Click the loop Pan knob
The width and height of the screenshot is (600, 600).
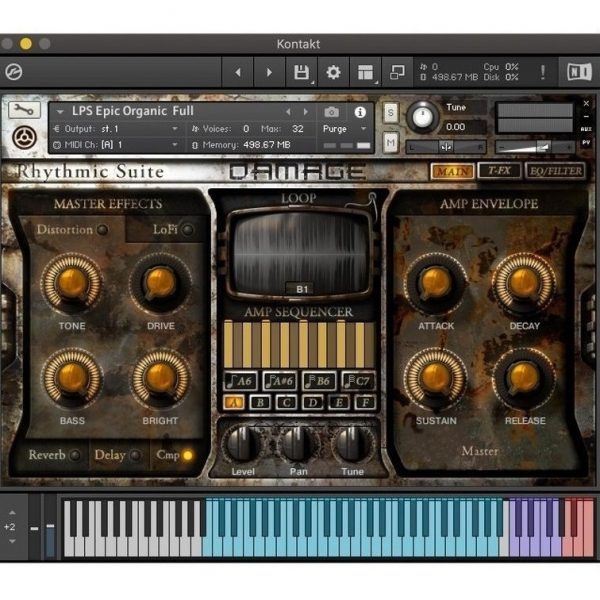click(x=298, y=445)
